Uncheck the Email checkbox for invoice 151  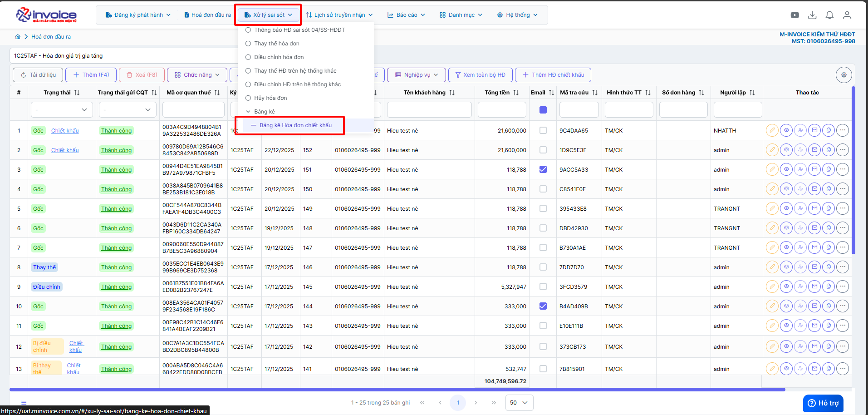coord(543,170)
